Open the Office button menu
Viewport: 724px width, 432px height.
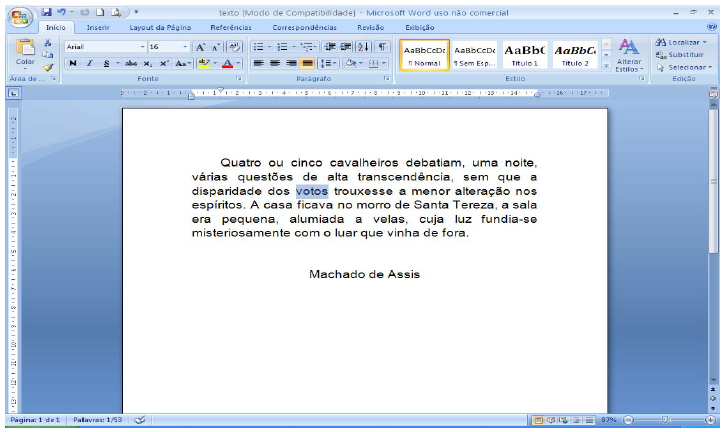point(19,17)
